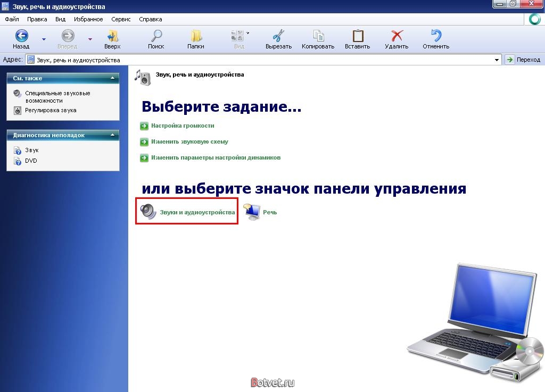
Task: Click the category header speaker icon
Action: coord(143,77)
